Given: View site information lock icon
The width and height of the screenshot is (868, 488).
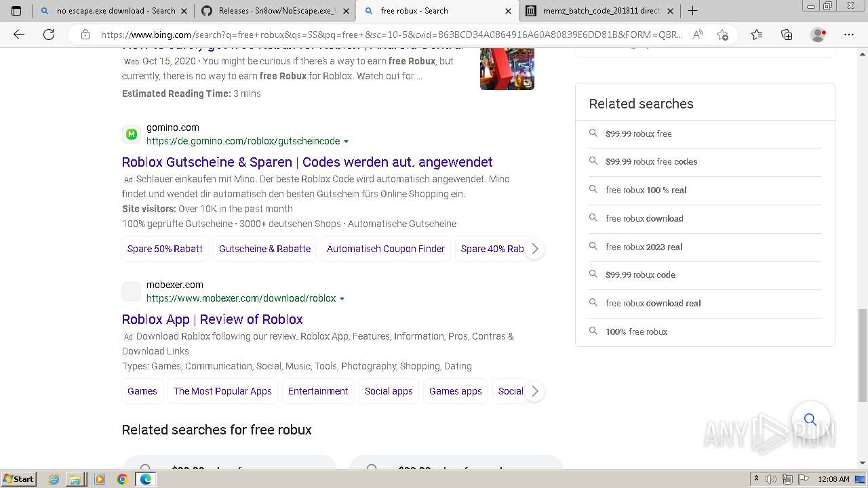Looking at the screenshot, I should tap(85, 35).
